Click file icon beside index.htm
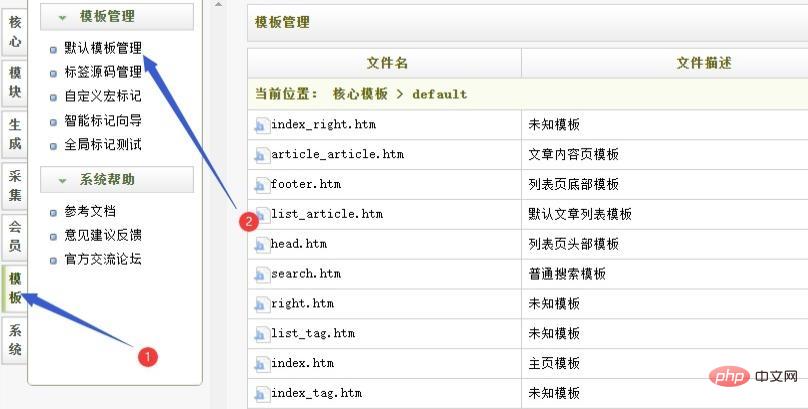 [262, 364]
